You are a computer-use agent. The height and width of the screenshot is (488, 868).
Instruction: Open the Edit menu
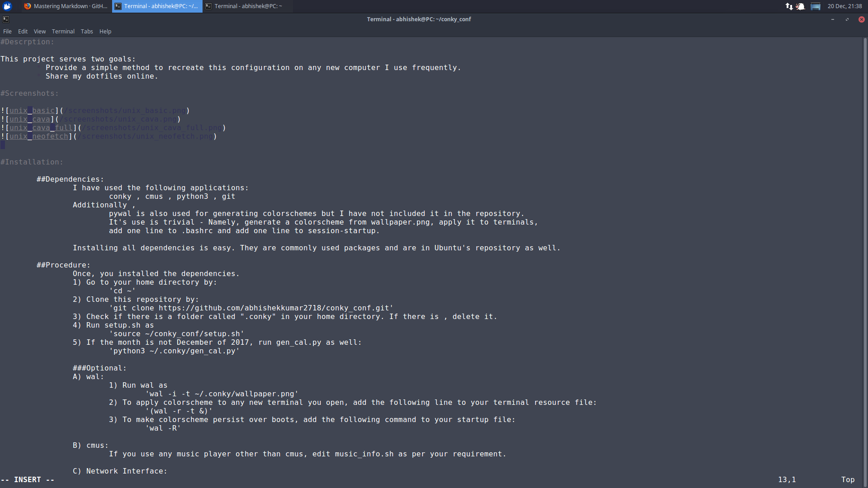pos(23,32)
